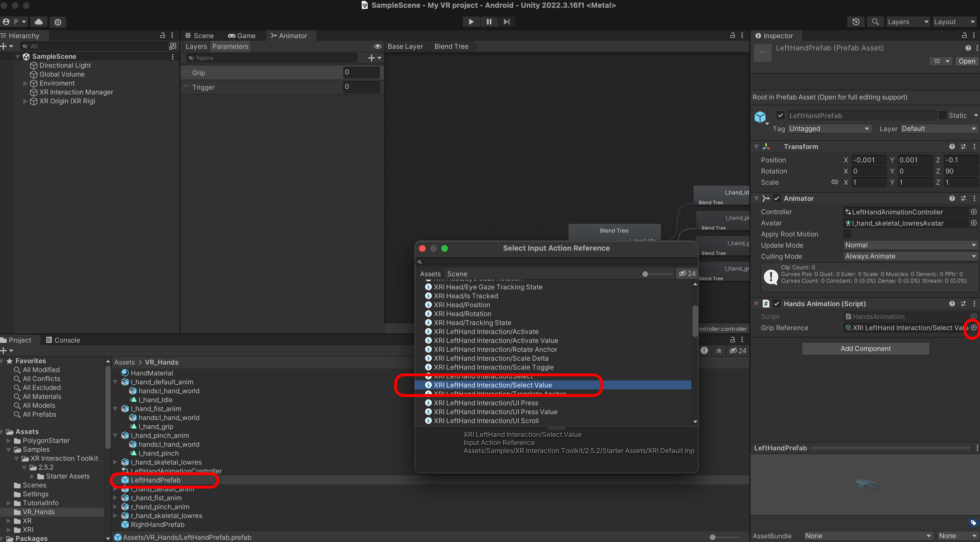Expand XR Origin (XR Rig) in Hierarchy
This screenshot has width=980, height=542.
pyautogui.click(x=25, y=101)
